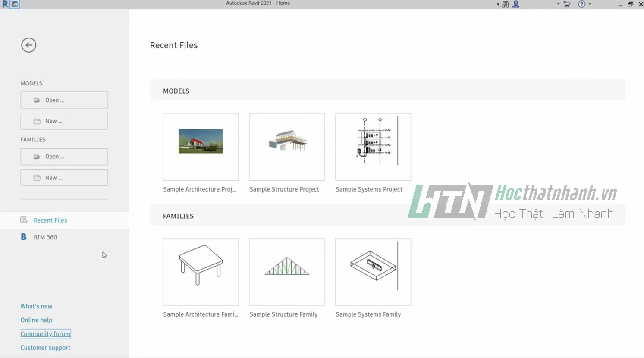Open Help with the question mark icon
644x358 pixels.
point(581,4)
